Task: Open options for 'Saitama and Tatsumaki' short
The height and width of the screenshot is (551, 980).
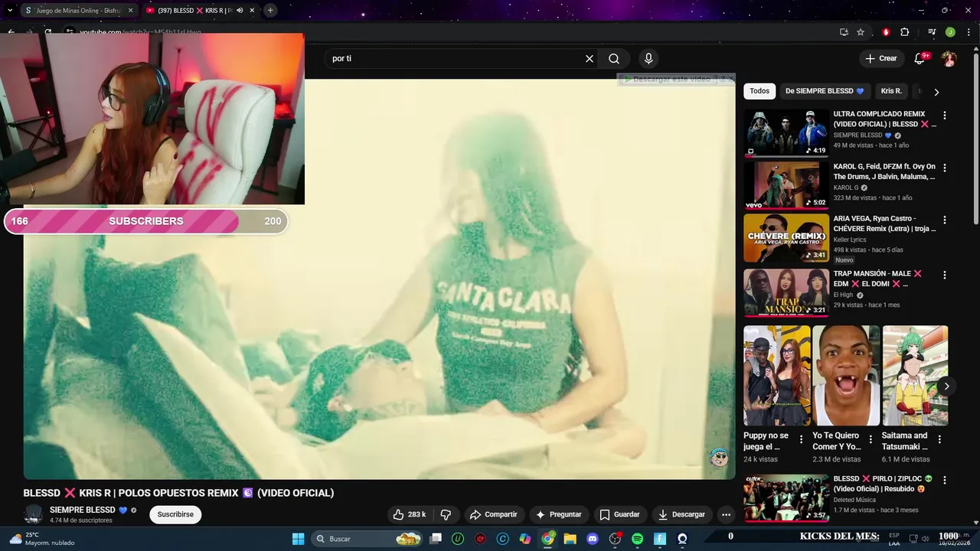Action: coord(939,440)
